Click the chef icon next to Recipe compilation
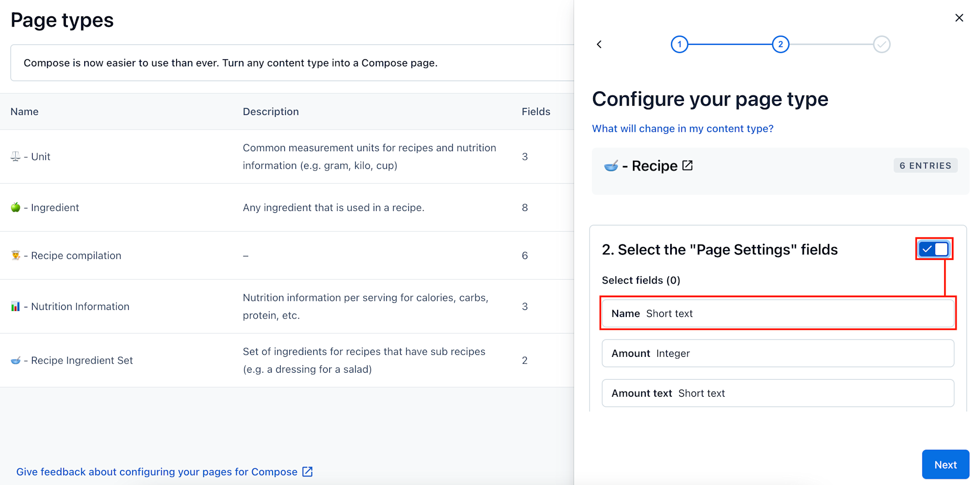This screenshot has width=980, height=485. (x=15, y=255)
